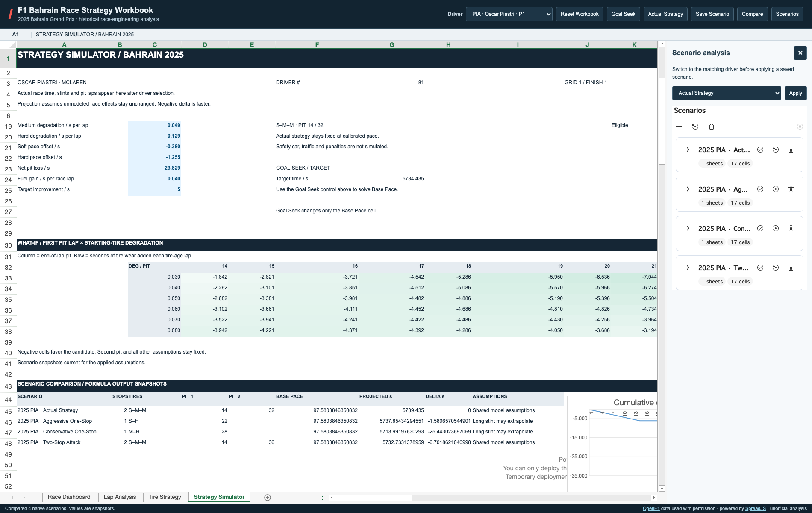Open the Actual Strategy scenario dropdown
The width and height of the screenshot is (812, 513).
[x=727, y=93]
